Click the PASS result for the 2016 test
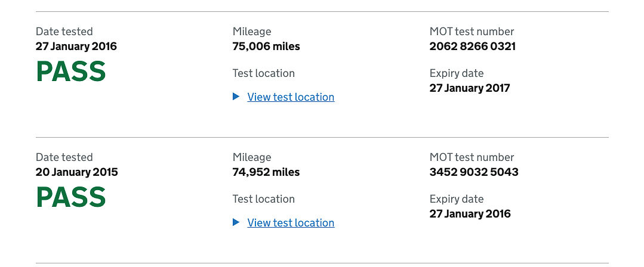Image resolution: width=644 pixels, height=267 pixels. pos(71,72)
